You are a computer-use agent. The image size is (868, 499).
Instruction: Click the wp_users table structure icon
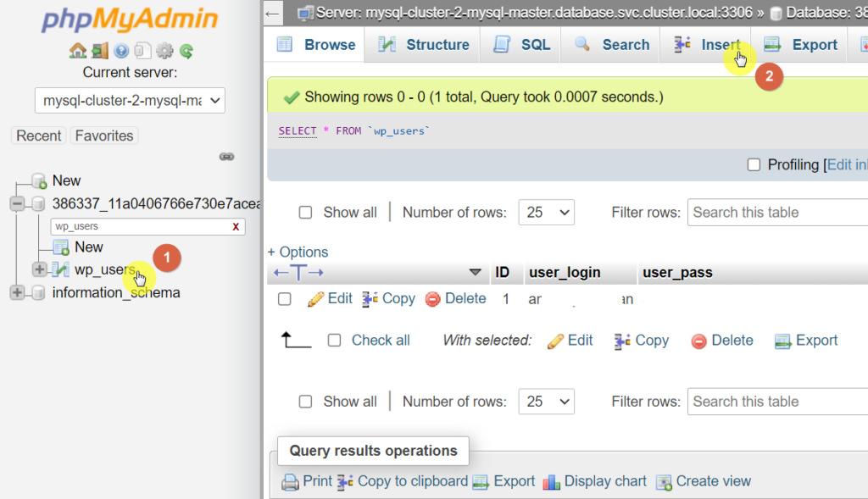(x=61, y=269)
